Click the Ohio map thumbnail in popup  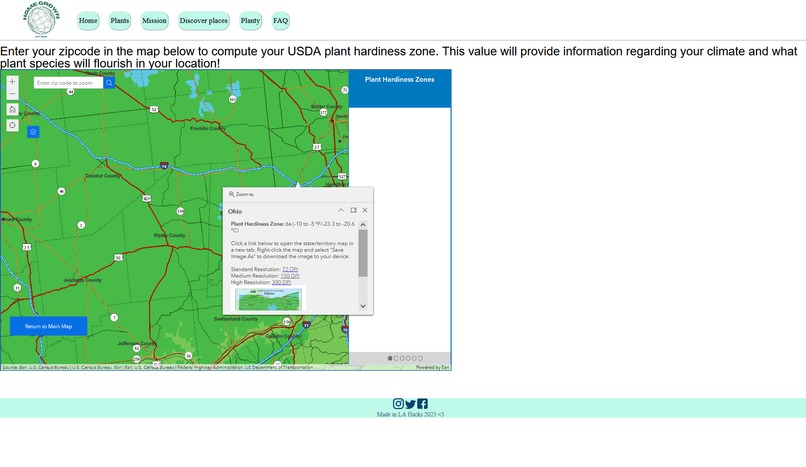click(268, 299)
